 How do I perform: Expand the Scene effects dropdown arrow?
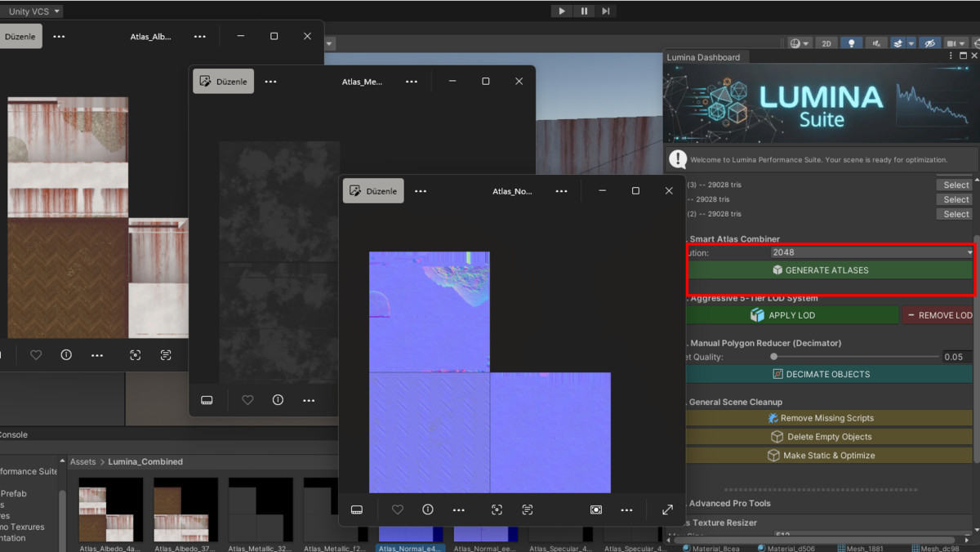click(x=911, y=43)
